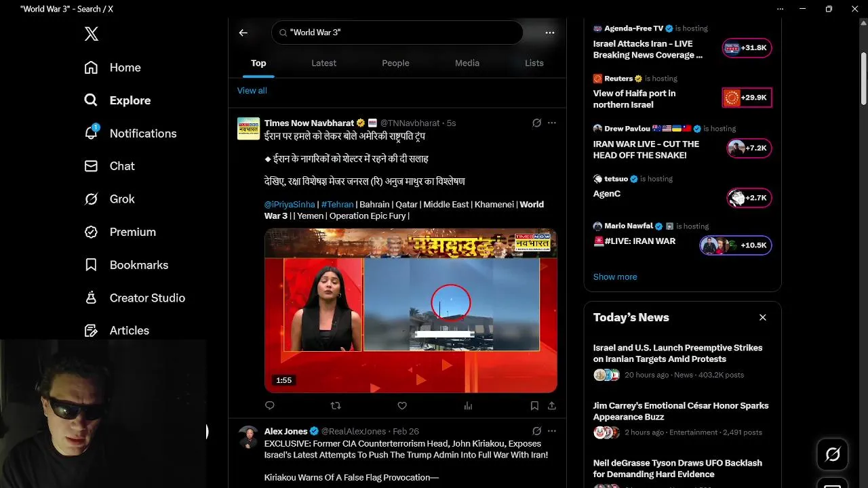Open Times Now Navbharat profile avatar
868x488 pixels.
248,129
